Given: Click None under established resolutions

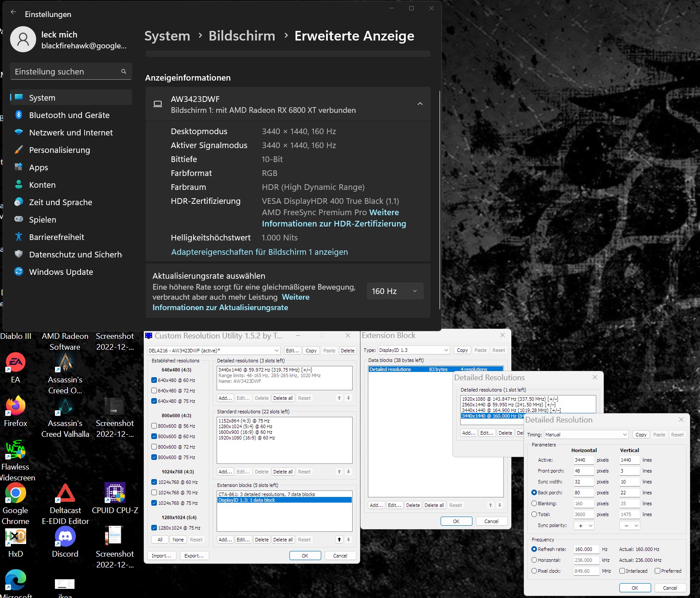Looking at the screenshot, I should 178,540.
